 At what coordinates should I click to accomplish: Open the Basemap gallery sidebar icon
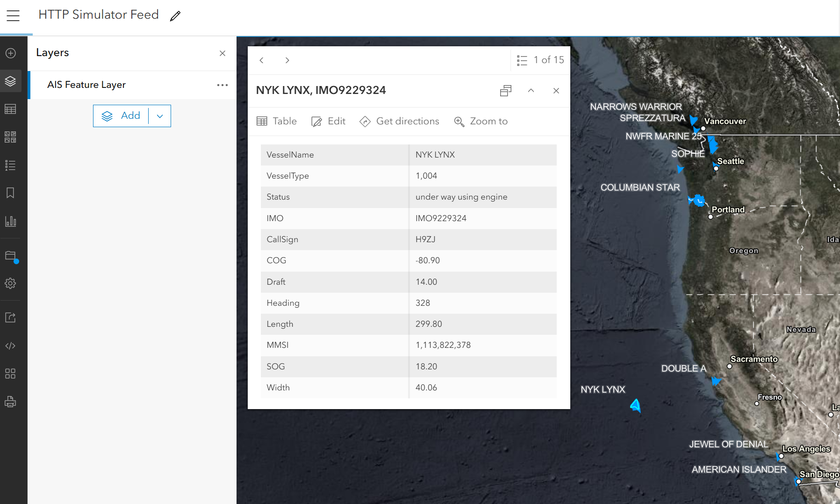(x=10, y=137)
